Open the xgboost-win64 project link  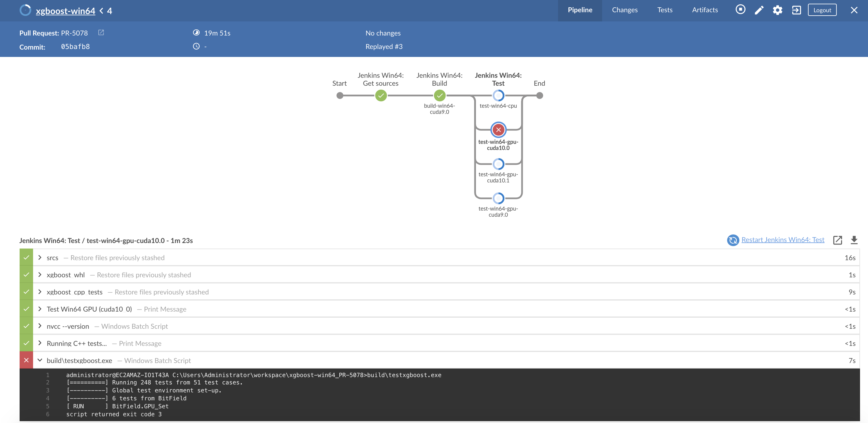click(65, 11)
